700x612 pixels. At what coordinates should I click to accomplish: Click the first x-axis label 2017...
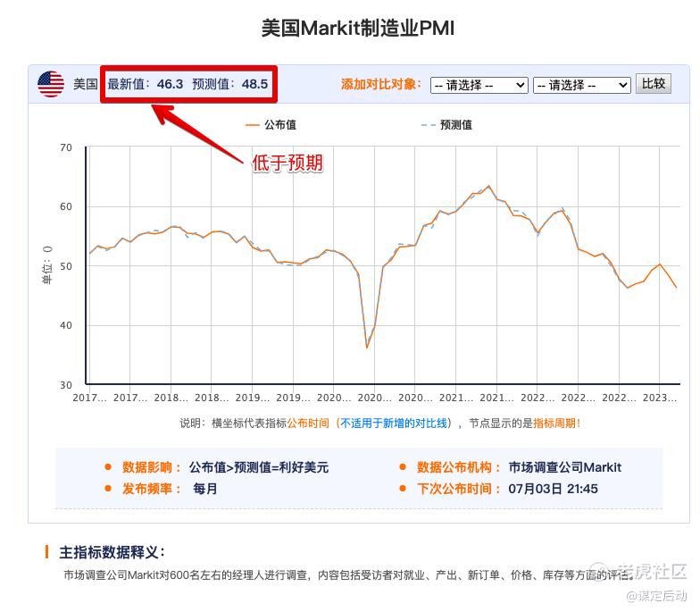(89, 398)
